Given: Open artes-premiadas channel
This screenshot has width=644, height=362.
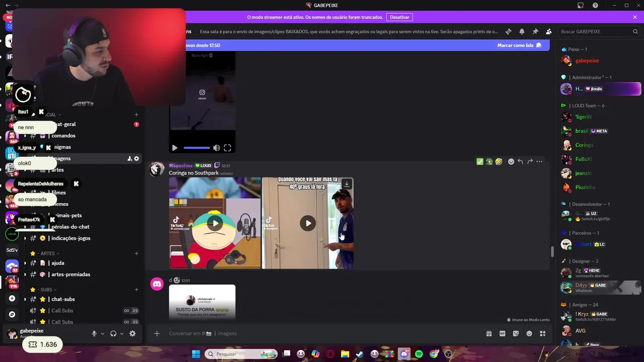Looking at the screenshot, I should (71, 275).
